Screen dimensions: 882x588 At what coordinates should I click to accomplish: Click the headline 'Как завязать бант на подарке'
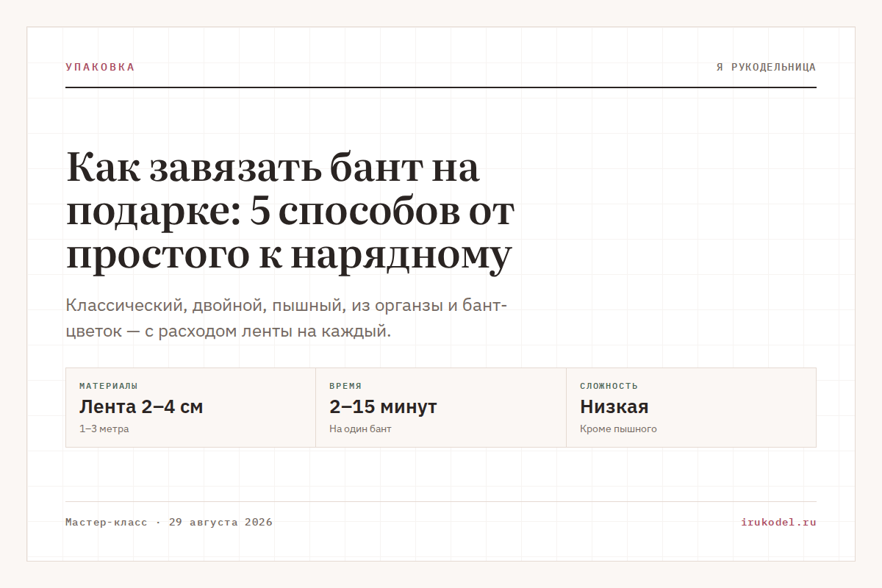tap(290, 212)
